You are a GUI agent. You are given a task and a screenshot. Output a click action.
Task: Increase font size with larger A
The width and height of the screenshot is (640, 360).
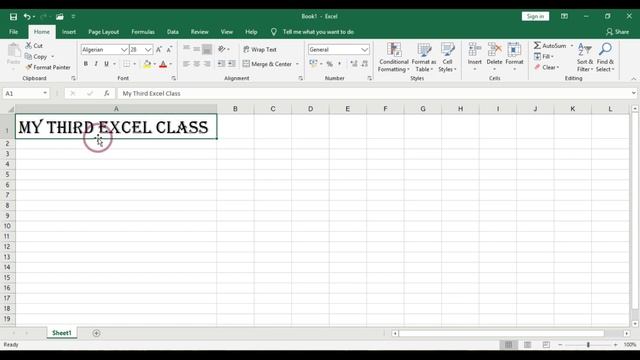[159, 49]
